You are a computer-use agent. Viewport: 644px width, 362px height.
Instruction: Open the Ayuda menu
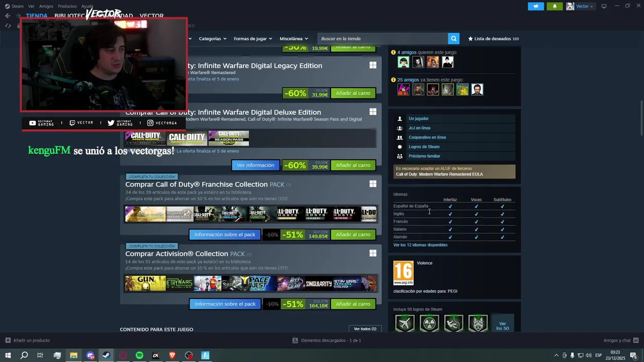click(87, 6)
